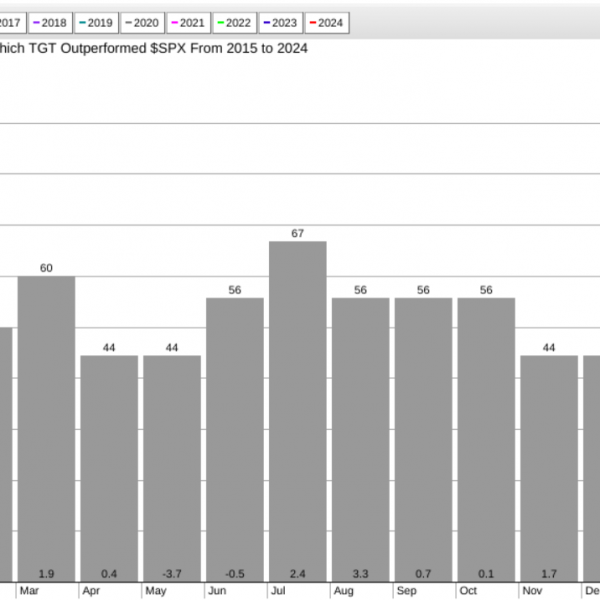Image resolution: width=600 pixels, height=600 pixels.
Task: Click the November bar labeled 44
Action: [x=549, y=469]
